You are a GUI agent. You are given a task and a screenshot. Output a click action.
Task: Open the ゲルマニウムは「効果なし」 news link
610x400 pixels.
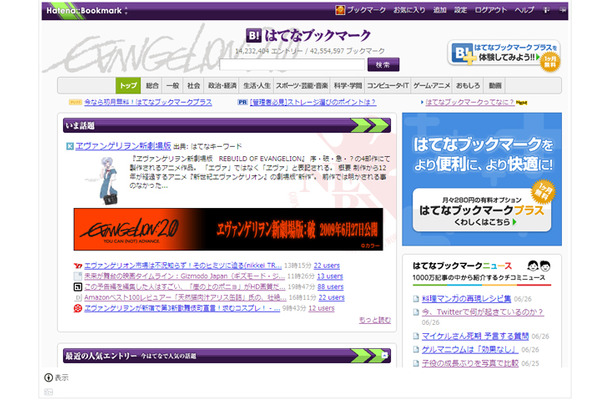[x=470, y=349]
